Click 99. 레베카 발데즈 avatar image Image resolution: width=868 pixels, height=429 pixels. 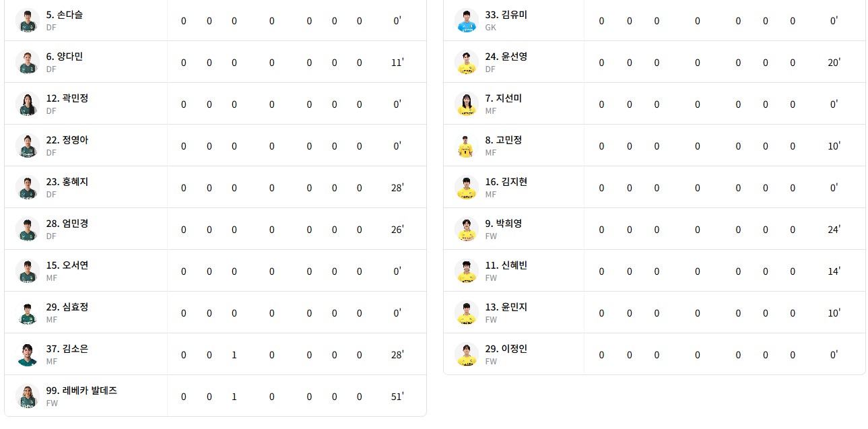pos(27,396)
